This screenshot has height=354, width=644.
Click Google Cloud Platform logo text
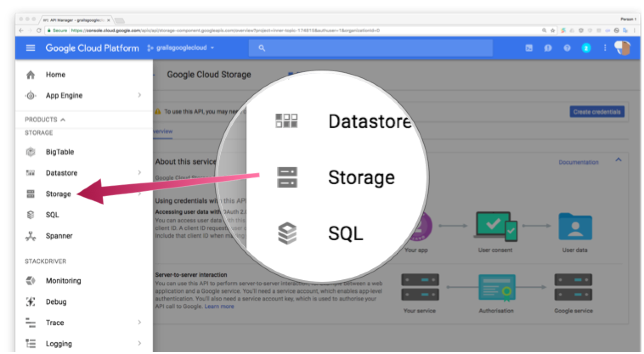92,48
